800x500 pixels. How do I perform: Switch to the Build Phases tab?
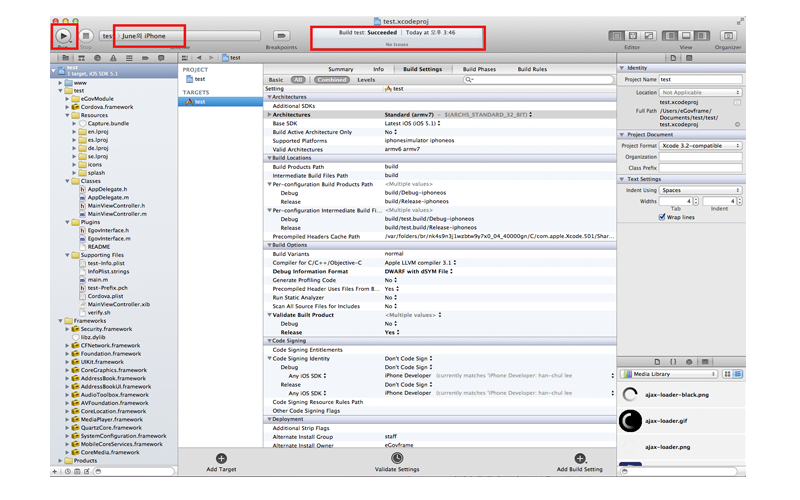click(479, 69)
